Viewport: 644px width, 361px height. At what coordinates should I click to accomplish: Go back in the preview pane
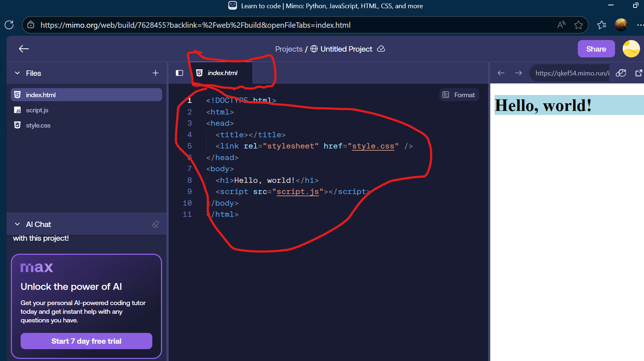(501, 73)
